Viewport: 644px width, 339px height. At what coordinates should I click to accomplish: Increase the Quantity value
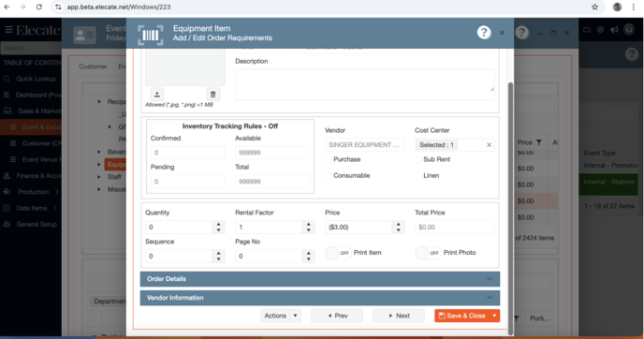218,225
